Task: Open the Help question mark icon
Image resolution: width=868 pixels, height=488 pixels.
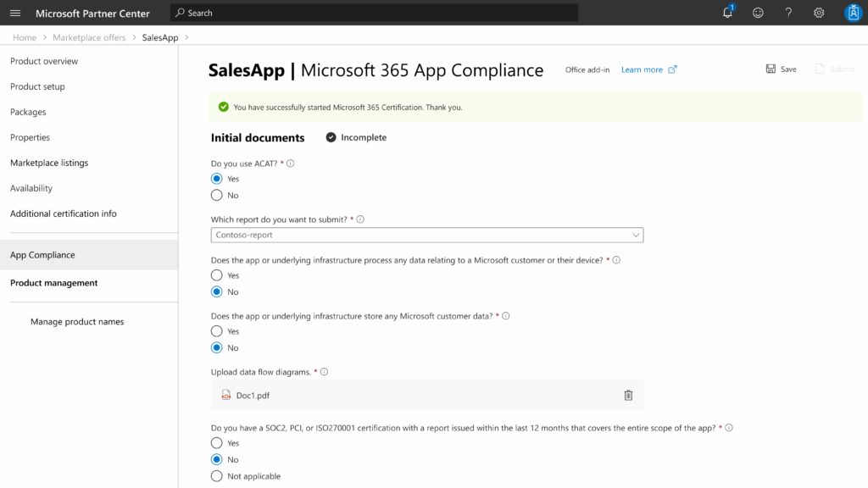Action: pos(787,13)
